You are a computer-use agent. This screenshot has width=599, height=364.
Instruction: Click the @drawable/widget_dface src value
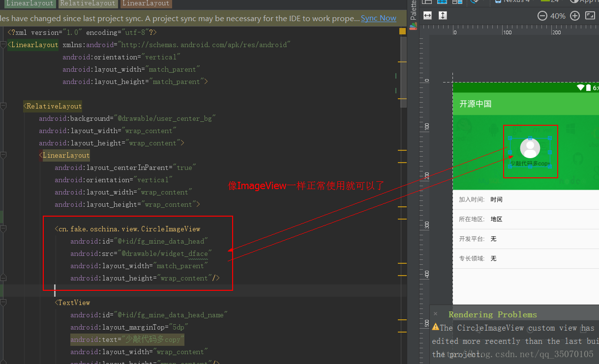click(x=167, y=253)
